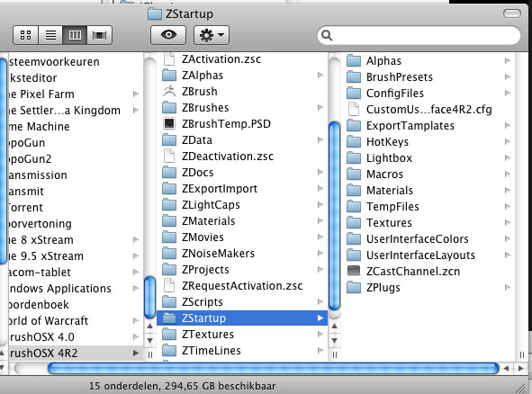This screenshot has width=532, height=394.
Task: Select the ZBrushTemp.PSD file icon
Action: tap(169, 123)
